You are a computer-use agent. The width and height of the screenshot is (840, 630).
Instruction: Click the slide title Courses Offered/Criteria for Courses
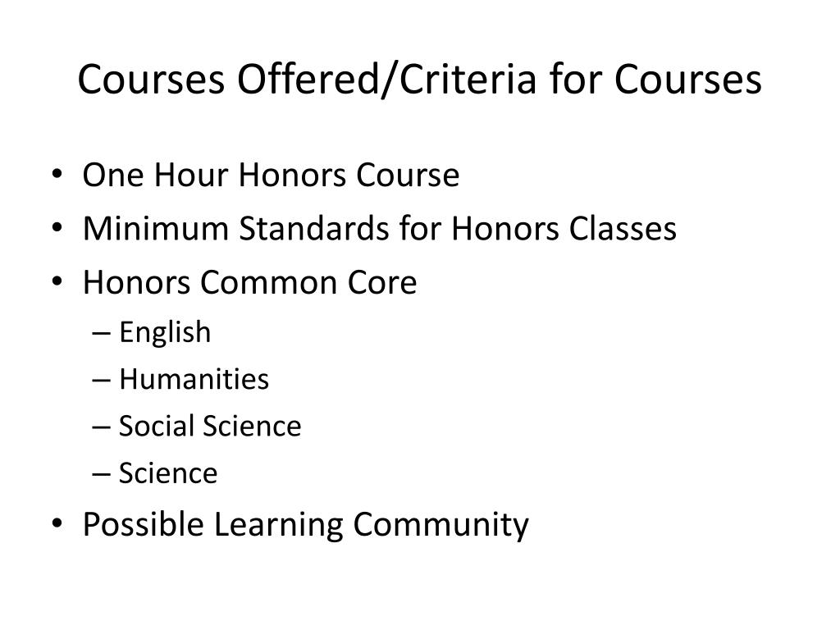tap(419, 80)
